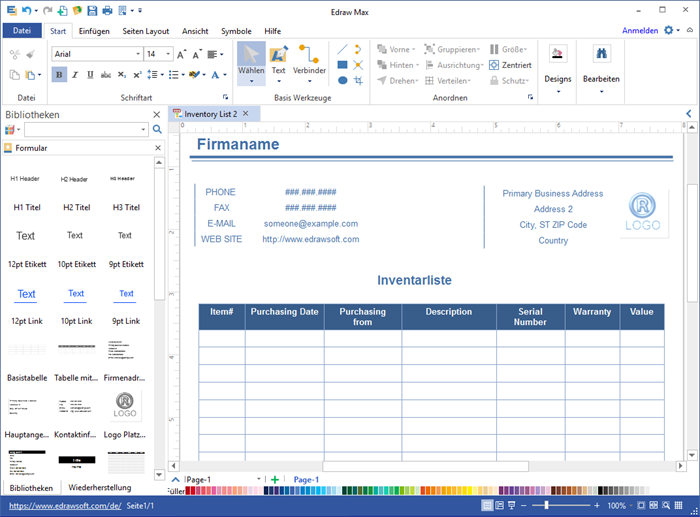700x517 pixels.
Task: Open the Bearbeiten binoculars tool
Action: [601, 55]
